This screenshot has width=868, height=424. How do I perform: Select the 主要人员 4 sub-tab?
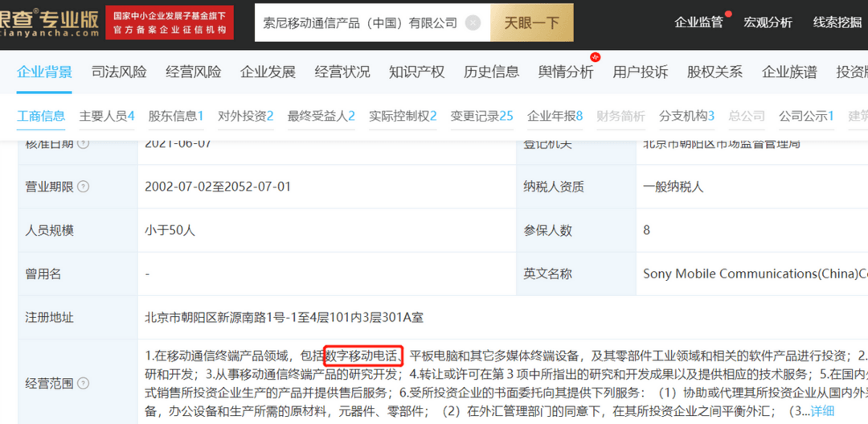click(107, 117)
